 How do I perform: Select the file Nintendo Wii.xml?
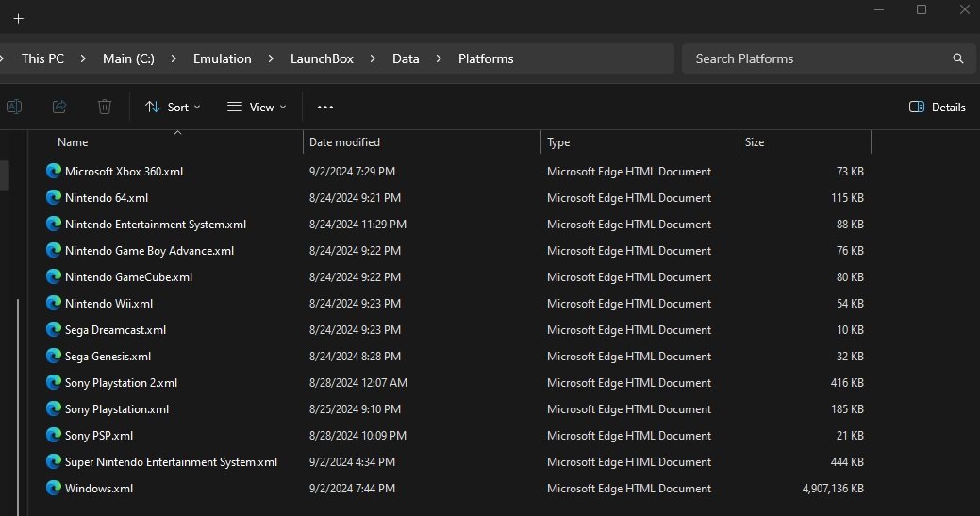click(x=108, y=303)
